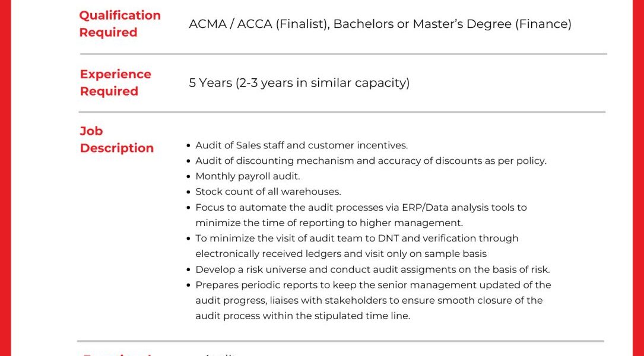The width and height of the screenshot is (644, 356).
Task: Click the "Experience Required" heading
Action: pyautogui.click(x=115, y=82)
